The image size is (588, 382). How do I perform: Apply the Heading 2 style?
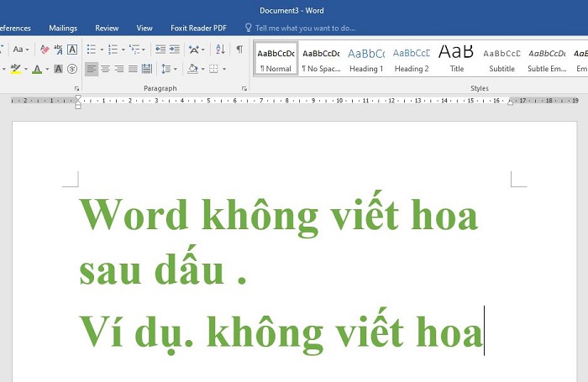[x=412, y=59]
